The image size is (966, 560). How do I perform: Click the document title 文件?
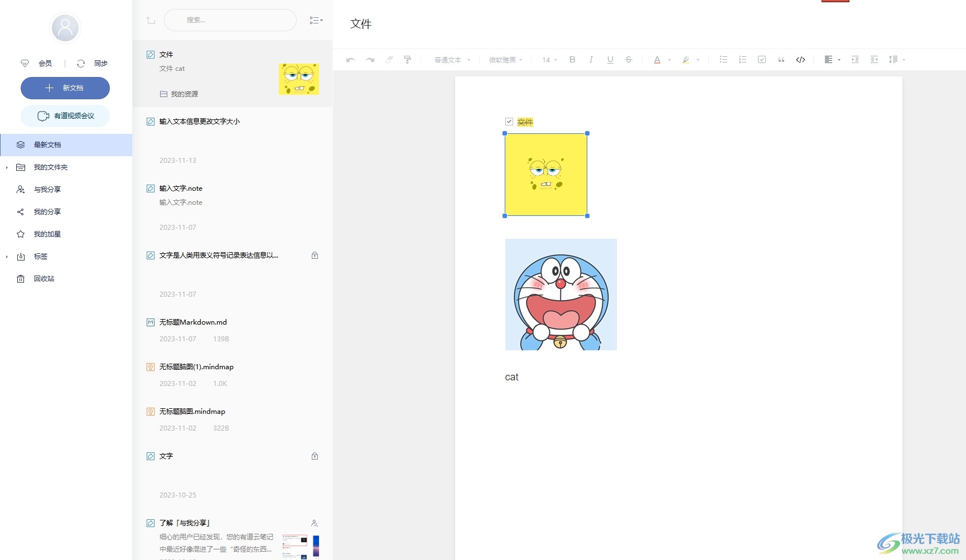(361, 24)
